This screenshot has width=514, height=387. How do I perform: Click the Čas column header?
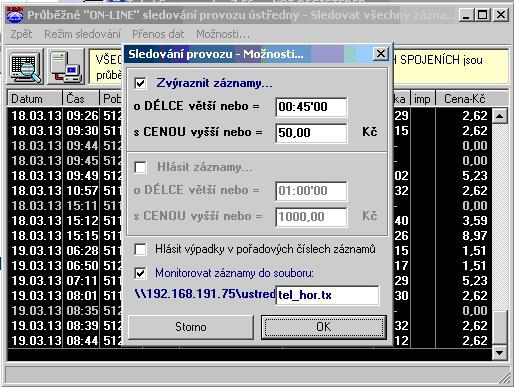tap(81, 99)
